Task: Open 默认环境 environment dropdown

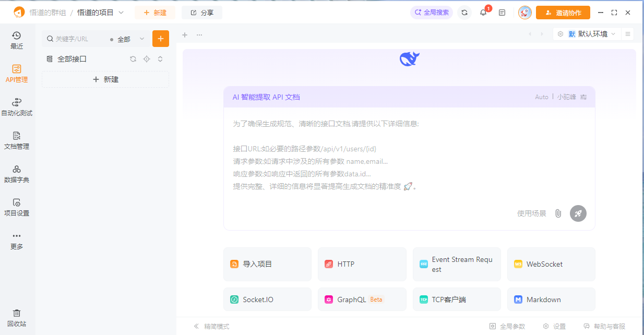Action: coord(587,34)
